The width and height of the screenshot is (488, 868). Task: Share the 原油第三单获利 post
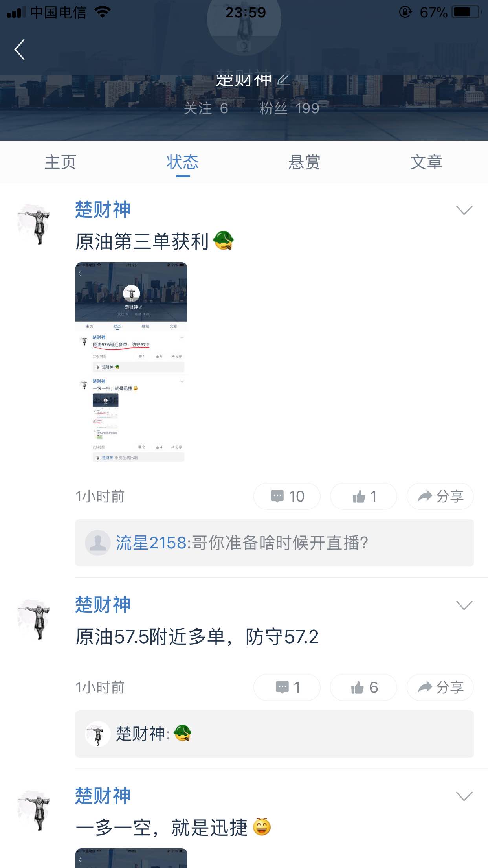(x=440, y=496)
